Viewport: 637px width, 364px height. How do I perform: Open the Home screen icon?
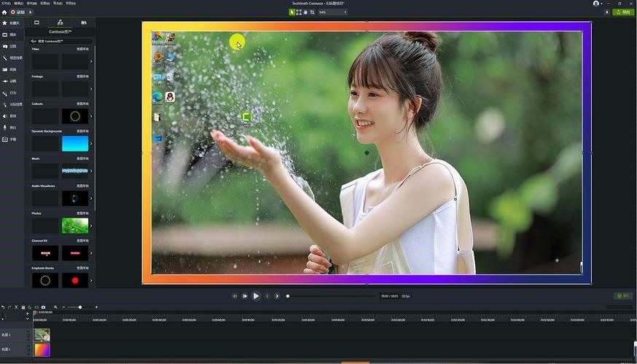4,12
